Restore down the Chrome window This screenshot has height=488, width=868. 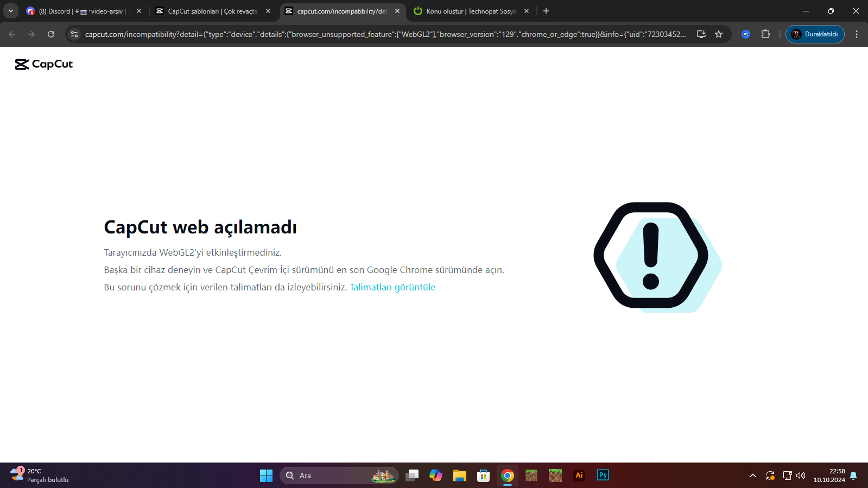(x=831, y=11)
